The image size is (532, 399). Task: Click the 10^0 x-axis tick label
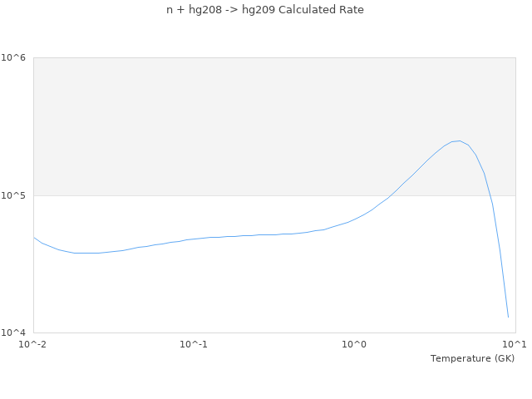point(354,344)
